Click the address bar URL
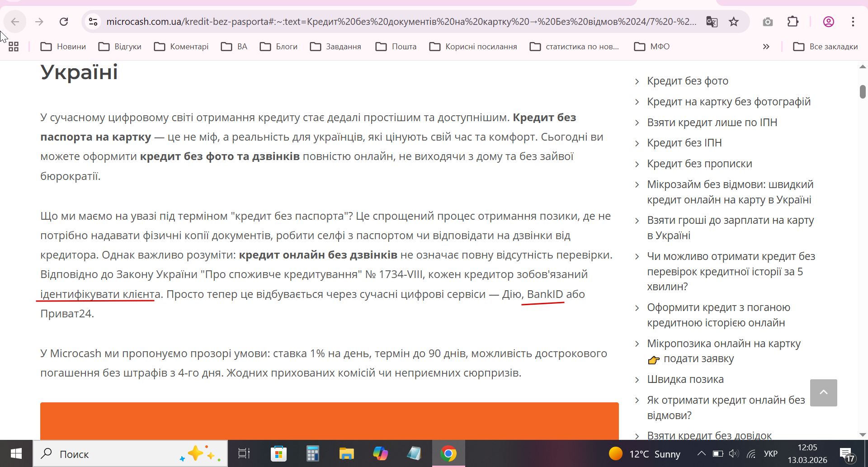868x467 pixels. [x=401, y=22]
